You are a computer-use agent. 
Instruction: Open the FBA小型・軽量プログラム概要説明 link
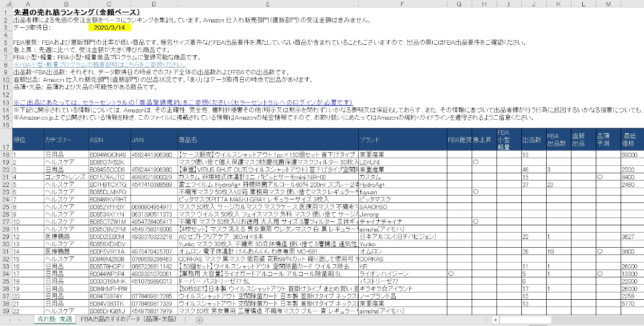[99, 64]
